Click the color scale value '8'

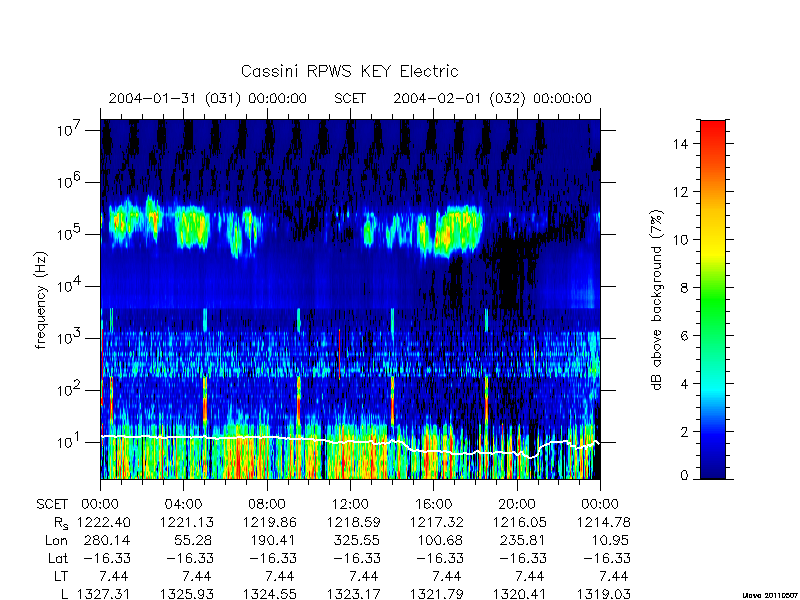[x=684, y=288]
